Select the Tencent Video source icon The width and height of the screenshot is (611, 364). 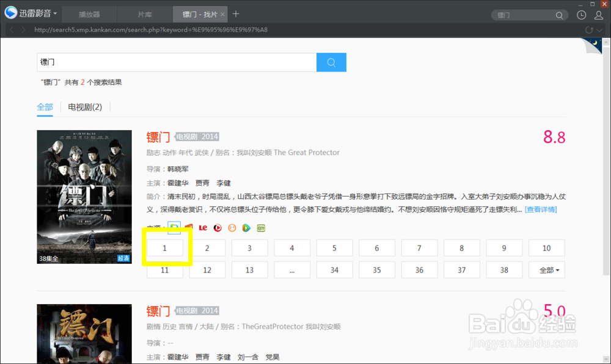(246, 228)
